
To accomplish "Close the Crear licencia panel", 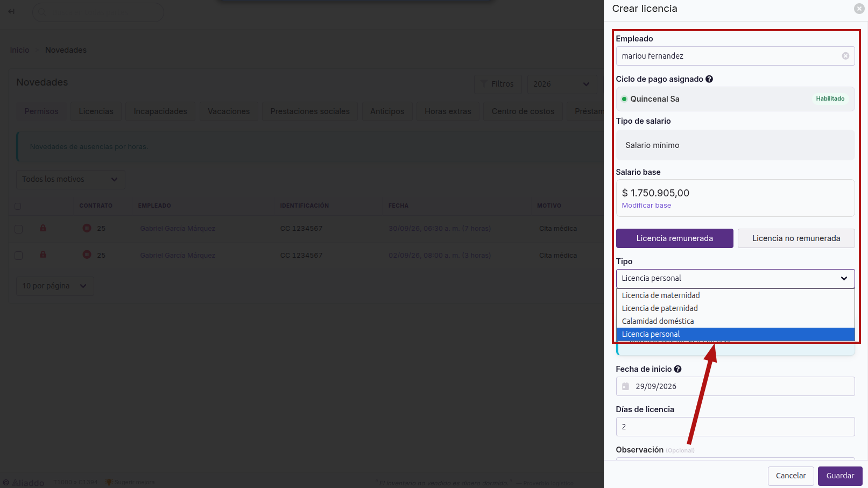I will pyautogui.click(x=859, y=9).
